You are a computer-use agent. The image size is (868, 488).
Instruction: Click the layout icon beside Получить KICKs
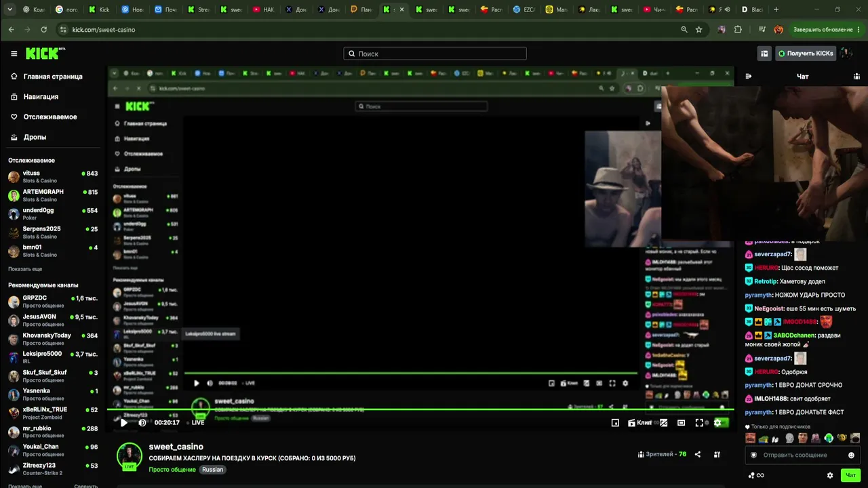click(x=764, y=54)
